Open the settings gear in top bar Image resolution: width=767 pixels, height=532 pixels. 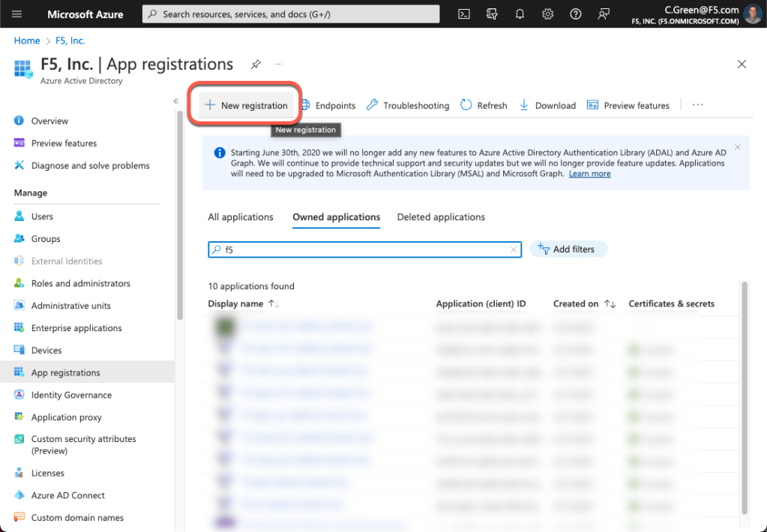pos(547,14)
